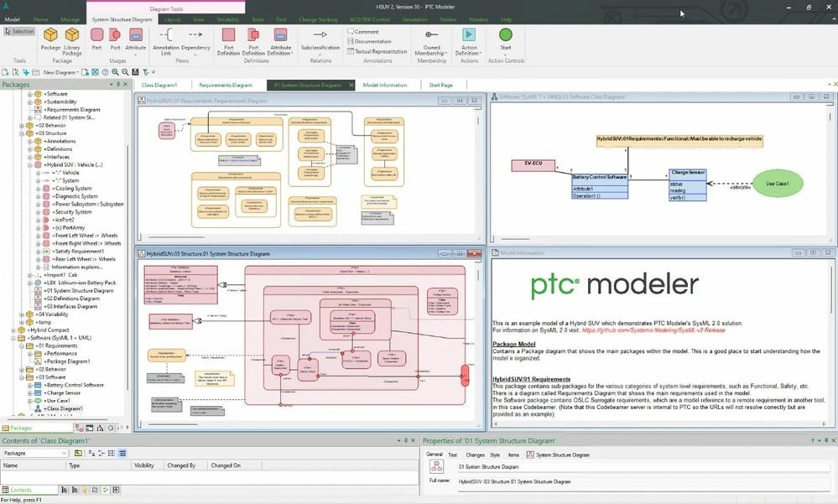The width and height of the screenshot is (838, 504).
Task: Click the sort A-Z icon in Contents toolbar
Action: tap(92, 453)
